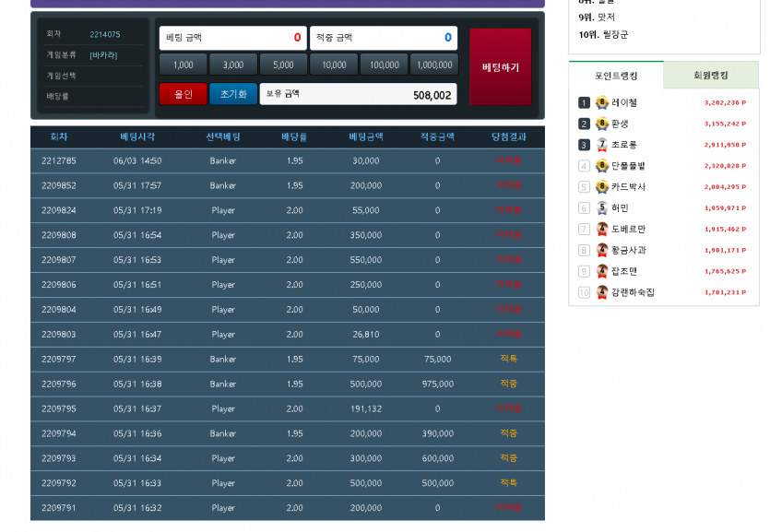The height and width of the screenshot is (532, 770).
Task: Switch to the 회원랭킹 tab
Action: (x=710, y=76)
